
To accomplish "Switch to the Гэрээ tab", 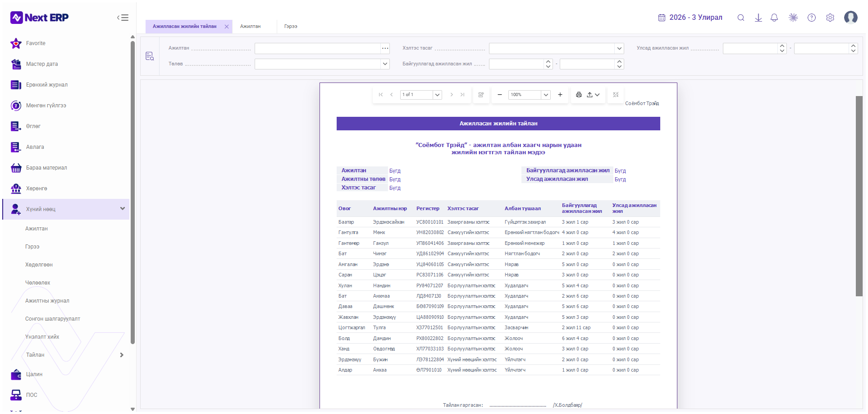I will pos(291,27).
